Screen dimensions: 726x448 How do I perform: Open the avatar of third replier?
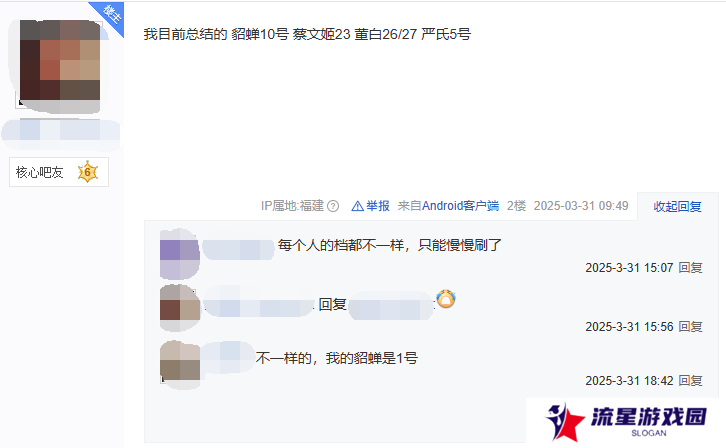click(180, 365)
